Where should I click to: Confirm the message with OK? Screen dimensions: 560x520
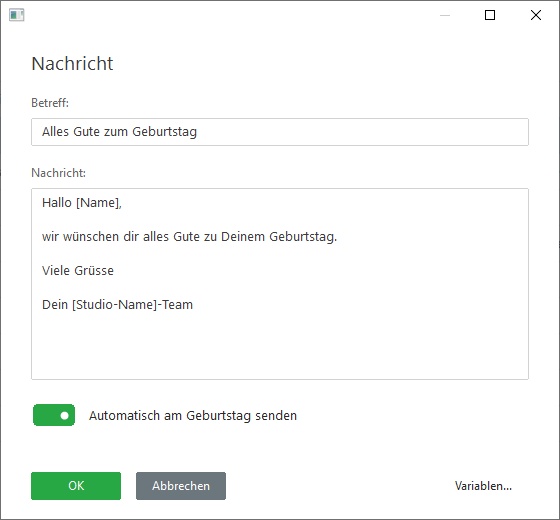(76, 486)
